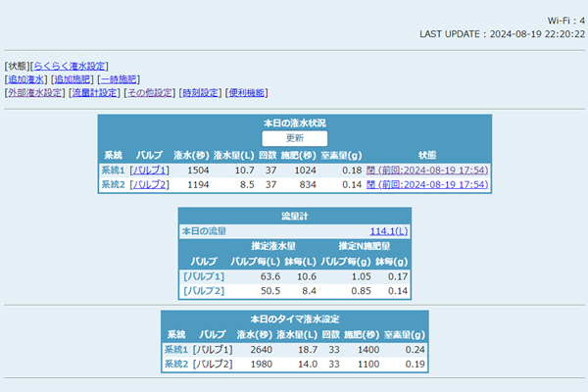Screen dimensions: 588x392
Task: Open today's flow value 114.1(L)
Action: click(x=389, y=231)
